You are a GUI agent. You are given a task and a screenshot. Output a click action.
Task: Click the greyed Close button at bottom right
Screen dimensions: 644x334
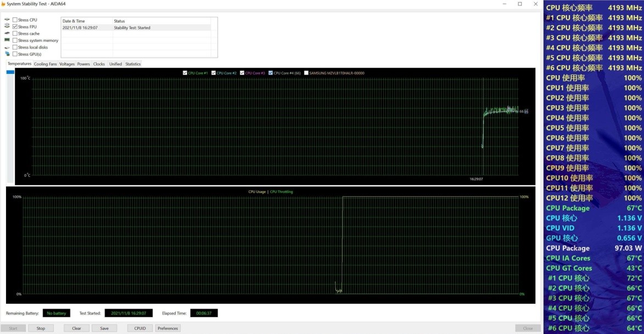click(528, 329)
